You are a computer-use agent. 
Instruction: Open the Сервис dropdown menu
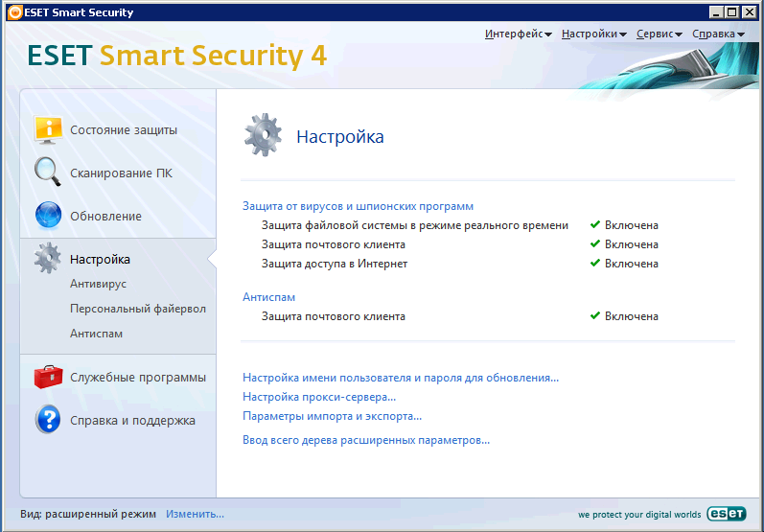[x=660, y=34]
